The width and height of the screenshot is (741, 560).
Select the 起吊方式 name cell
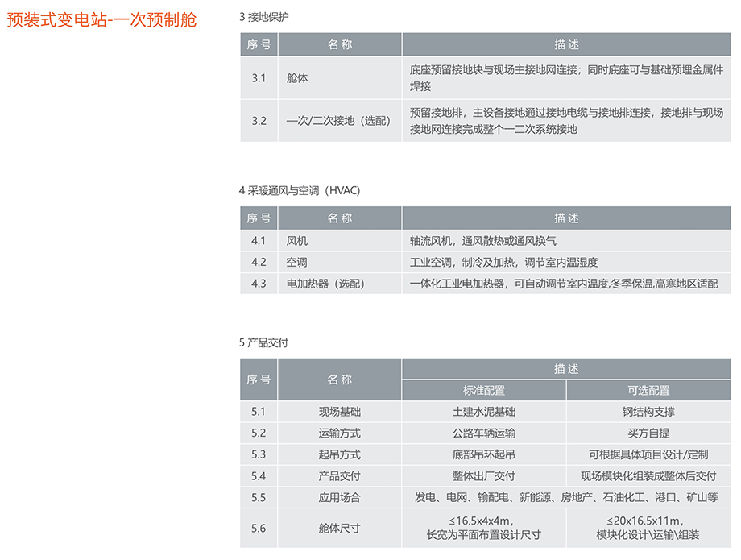339,454
